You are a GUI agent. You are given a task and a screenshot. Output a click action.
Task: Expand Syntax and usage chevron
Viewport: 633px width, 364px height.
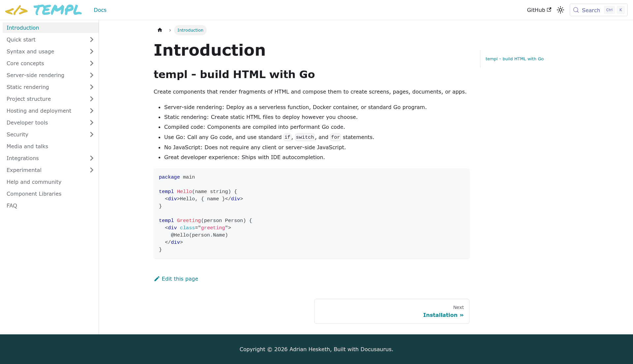tap(92, 51)
